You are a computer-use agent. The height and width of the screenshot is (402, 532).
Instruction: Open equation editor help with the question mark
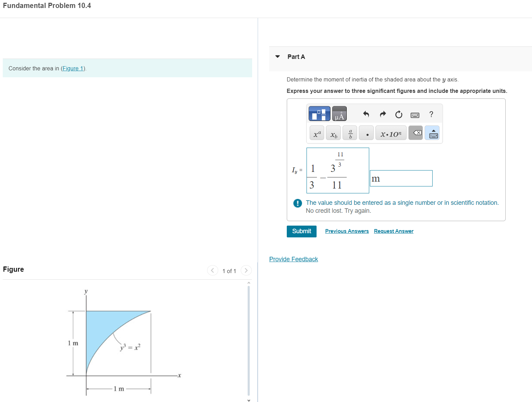[x=431, y=114]
